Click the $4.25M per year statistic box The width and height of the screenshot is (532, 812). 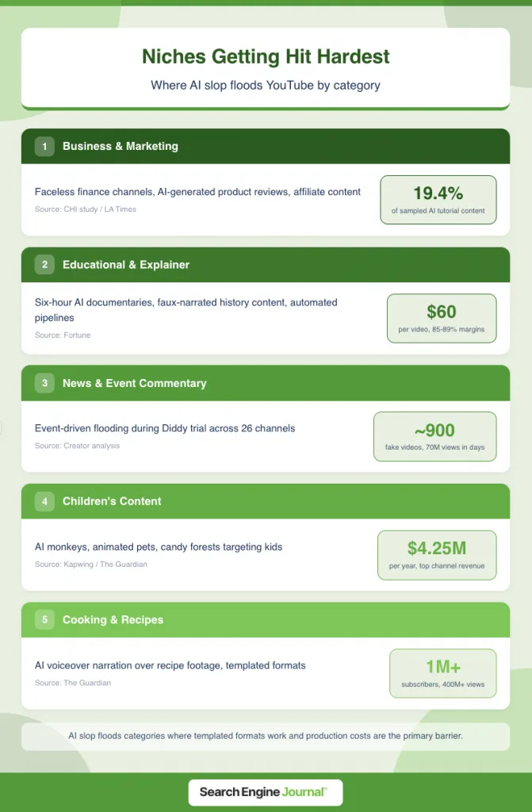coord(437,554)
